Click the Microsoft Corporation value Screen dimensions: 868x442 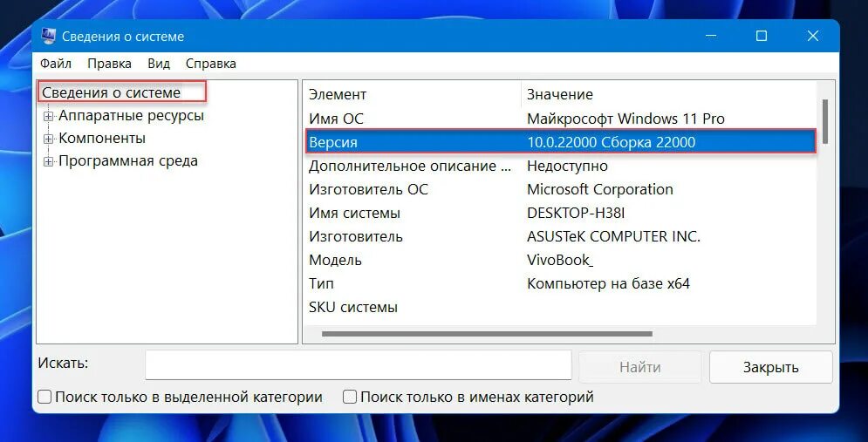[x=600, y=189]
